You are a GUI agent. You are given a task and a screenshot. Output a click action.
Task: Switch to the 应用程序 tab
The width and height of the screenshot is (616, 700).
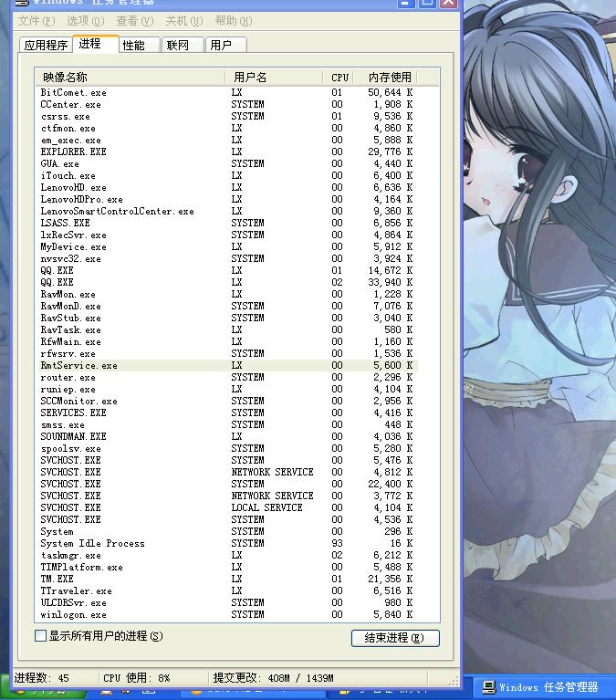(x=46, y=45)
